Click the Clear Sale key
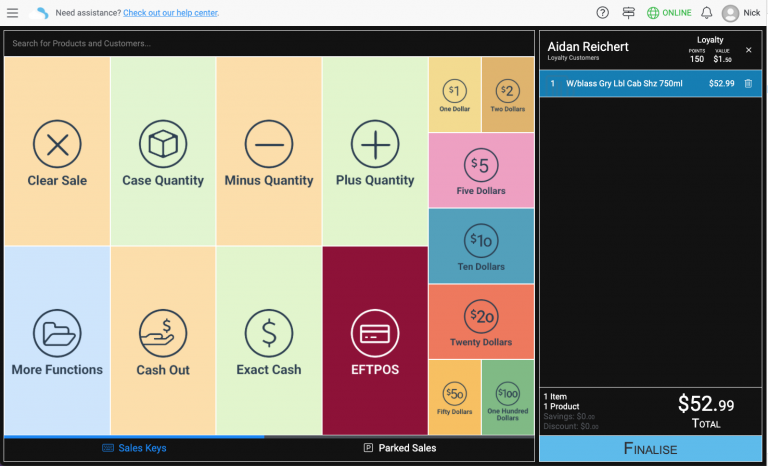The width and height of the screenshot is (768, 466). pos(57,152)
